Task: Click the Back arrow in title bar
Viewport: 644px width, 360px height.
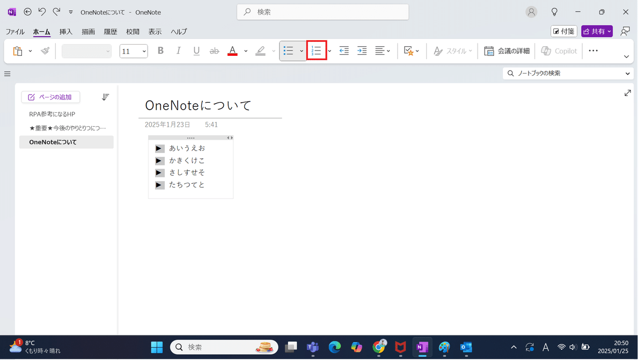Action: (x=28, y=12)
